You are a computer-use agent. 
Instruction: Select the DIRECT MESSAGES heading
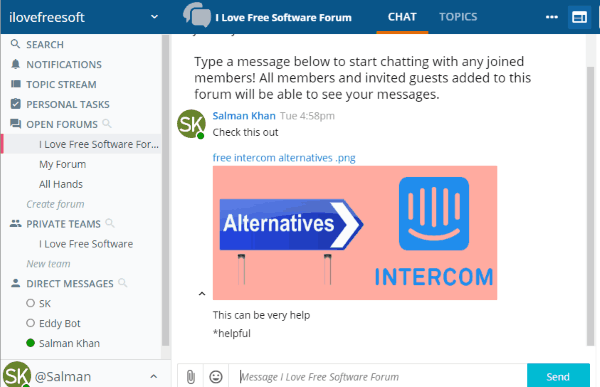tap(70, 284)
